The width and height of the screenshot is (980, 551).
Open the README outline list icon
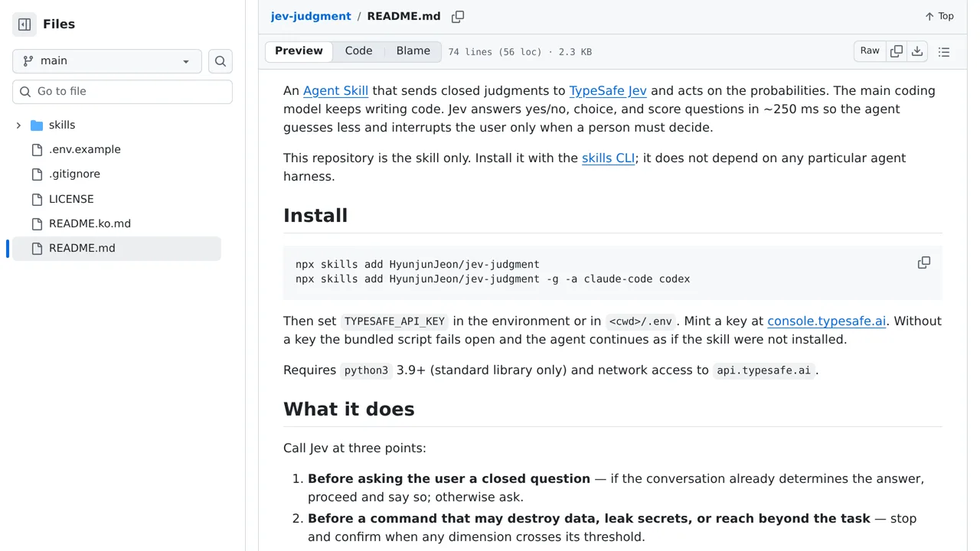[x=944, y=52]
